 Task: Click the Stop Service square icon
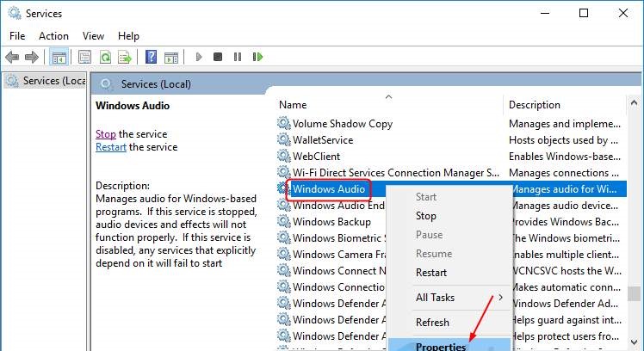click(218, 57)
